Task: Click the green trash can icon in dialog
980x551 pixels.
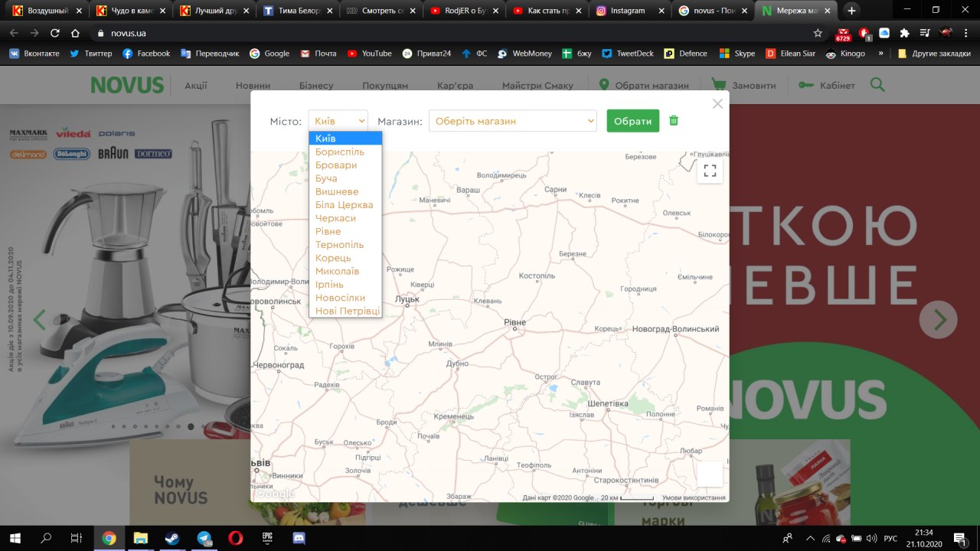Action: (674, 120)
